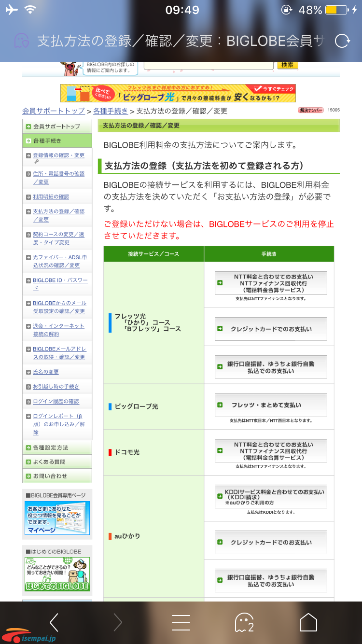Click フレッツ光 NTTファイナンス回収代行 button
This screenshot has width=362, height=644.
271,283
